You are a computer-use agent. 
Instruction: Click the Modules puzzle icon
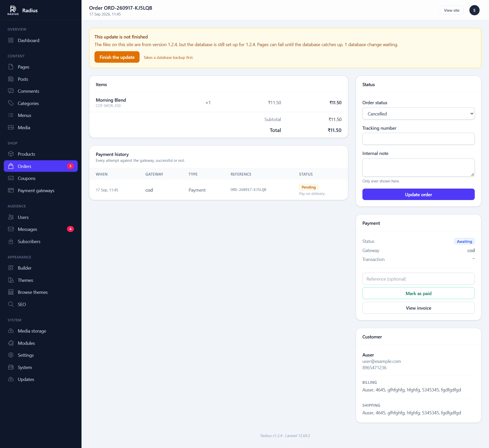coord(11,343)
